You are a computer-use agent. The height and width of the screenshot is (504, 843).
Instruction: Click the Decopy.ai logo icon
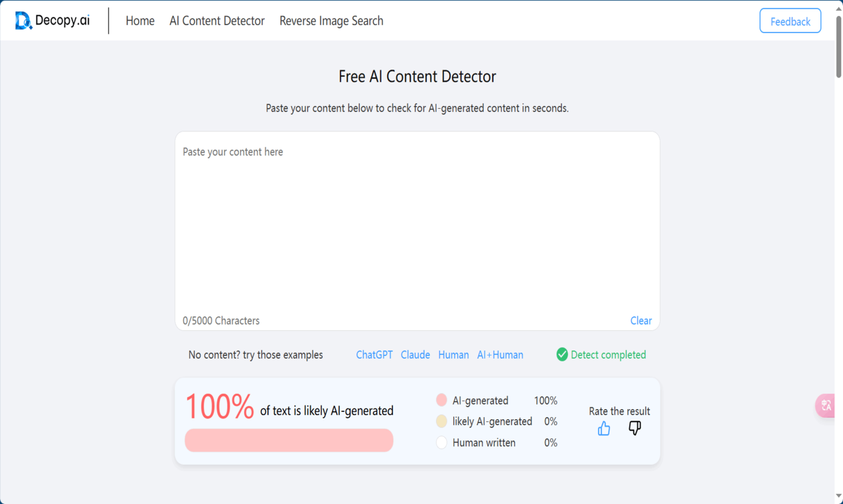tap(23, 21)
